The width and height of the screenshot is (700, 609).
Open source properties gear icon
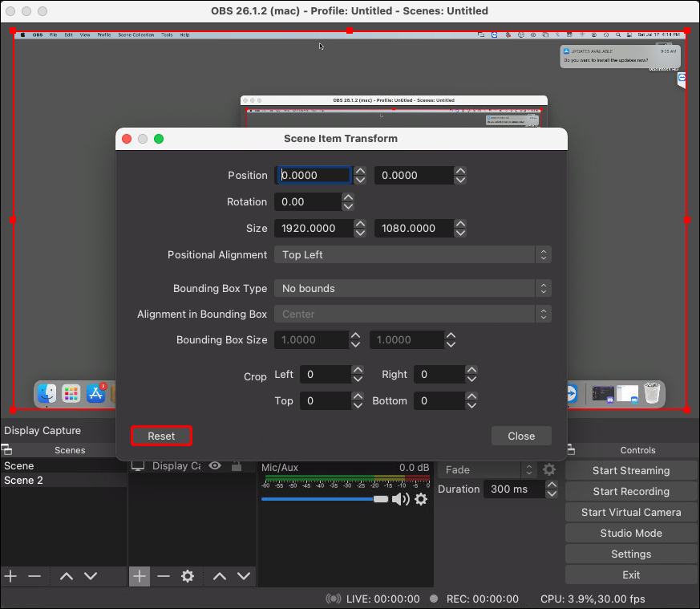[x=188, y=576]
